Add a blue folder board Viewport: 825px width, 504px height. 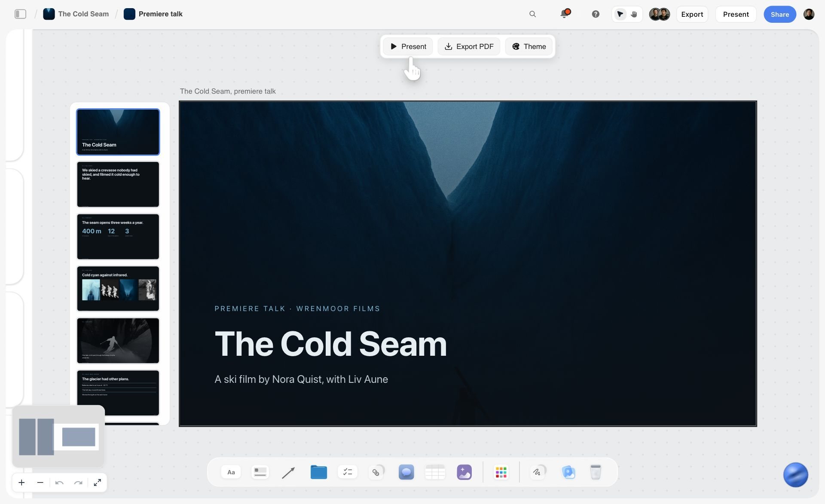tap(318, 472)
